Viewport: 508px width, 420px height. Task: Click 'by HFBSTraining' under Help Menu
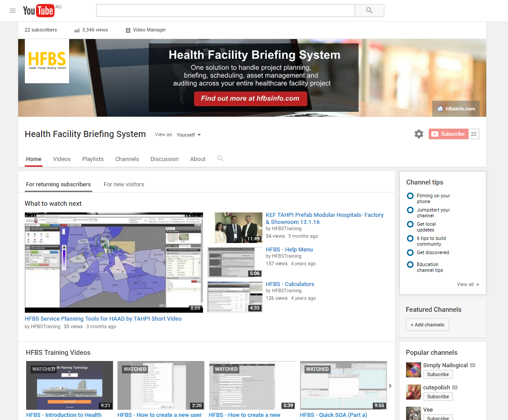[x=284, y=256]
